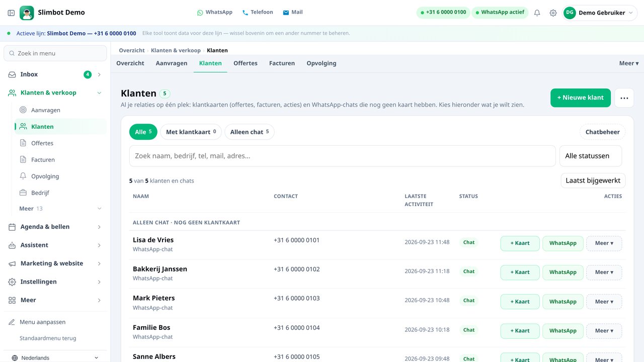Screen dimensions: 644x362
Task: Open Inbox in sidebar
Action: coord(55,74)
